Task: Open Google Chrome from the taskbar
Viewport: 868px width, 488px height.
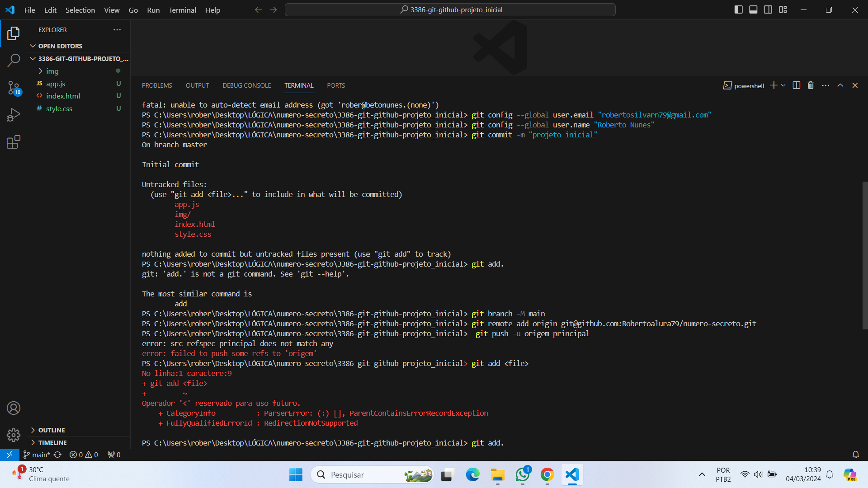Action: 547,474
